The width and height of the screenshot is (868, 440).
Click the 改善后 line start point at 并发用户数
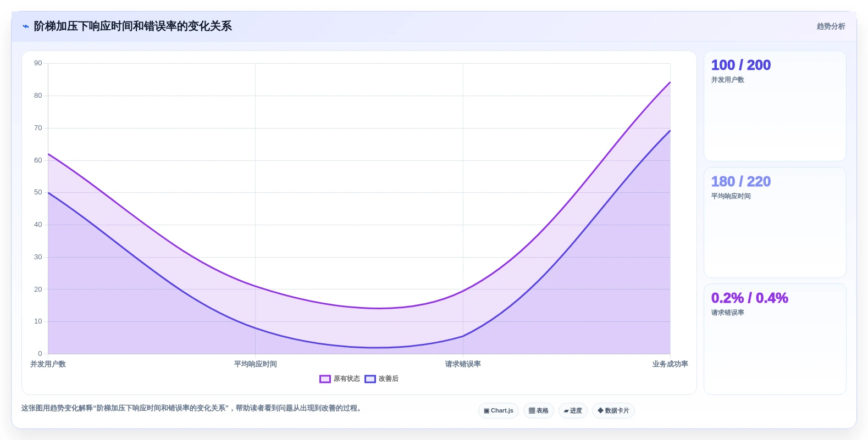point(48,193)
